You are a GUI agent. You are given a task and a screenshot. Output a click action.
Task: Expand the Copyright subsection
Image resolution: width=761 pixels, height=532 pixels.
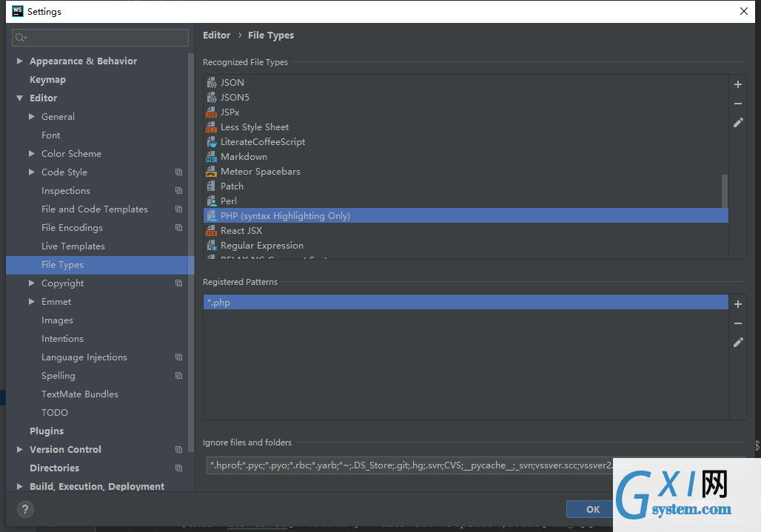pyautogui.click(x=32, y=283)
